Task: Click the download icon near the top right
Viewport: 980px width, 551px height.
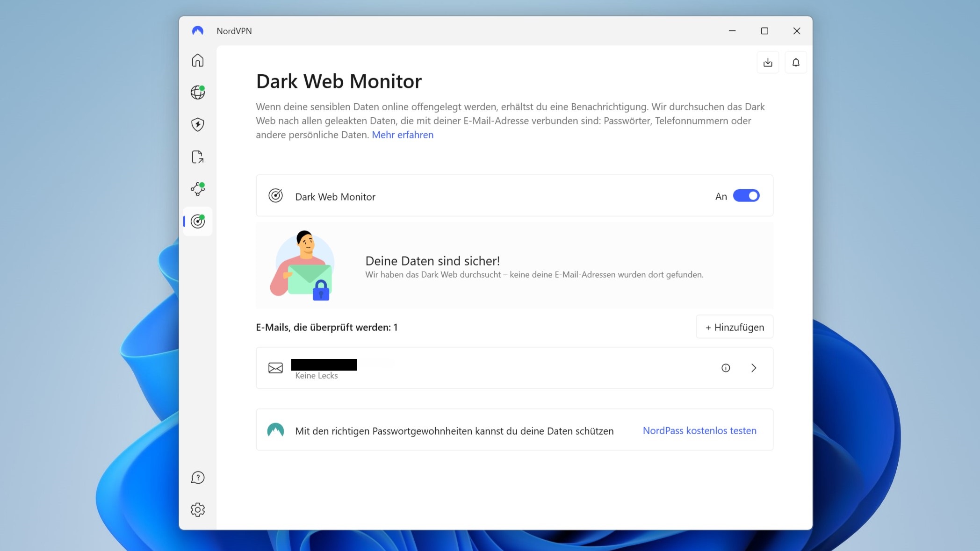Action: [768, 62]
